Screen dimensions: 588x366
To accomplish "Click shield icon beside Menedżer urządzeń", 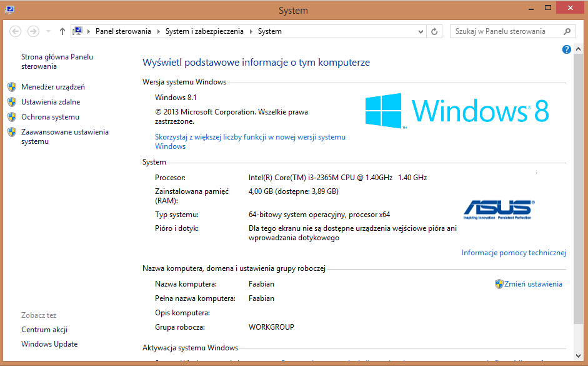I will tap(12, 87).
